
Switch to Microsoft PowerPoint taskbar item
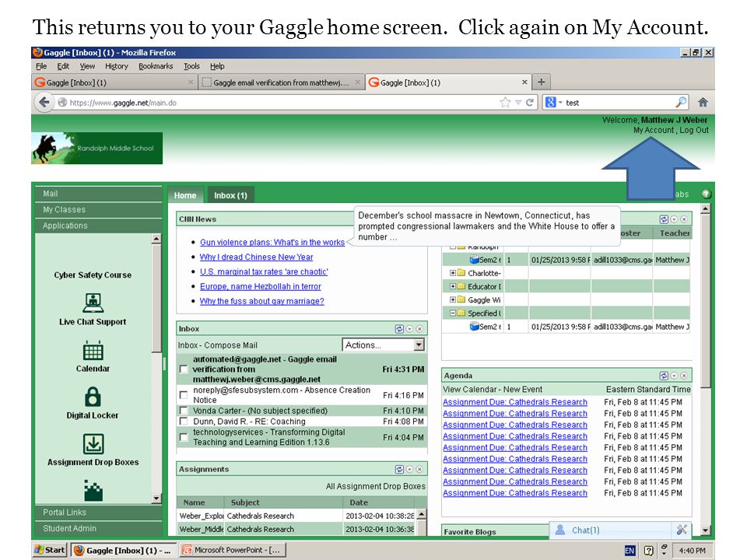click(233, 550)
